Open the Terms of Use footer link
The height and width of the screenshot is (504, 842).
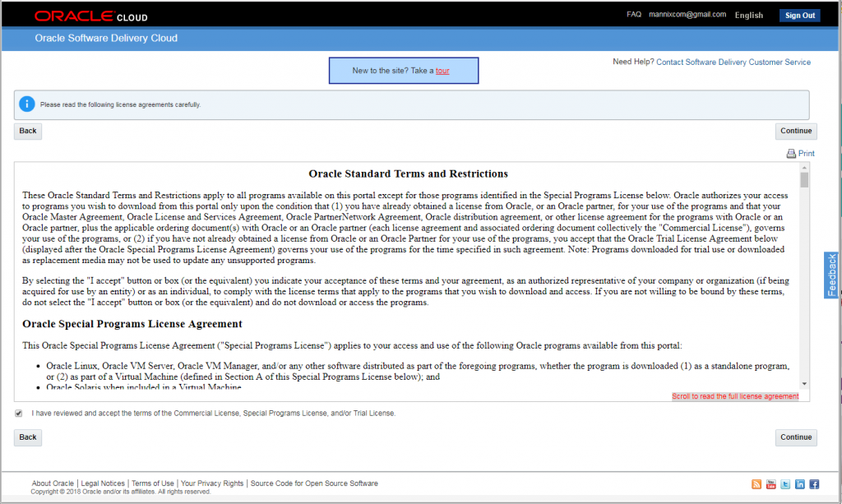click(x=152, y=483)
